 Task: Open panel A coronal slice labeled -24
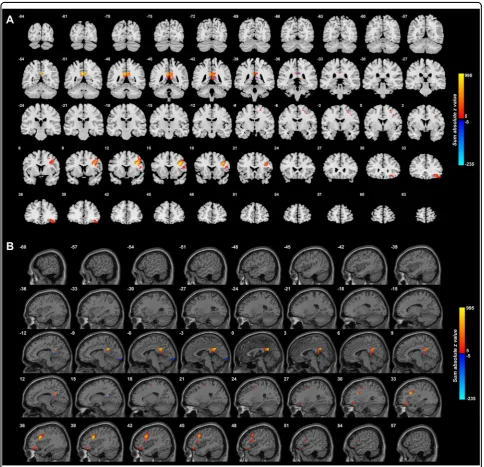(x=41, y=121)
